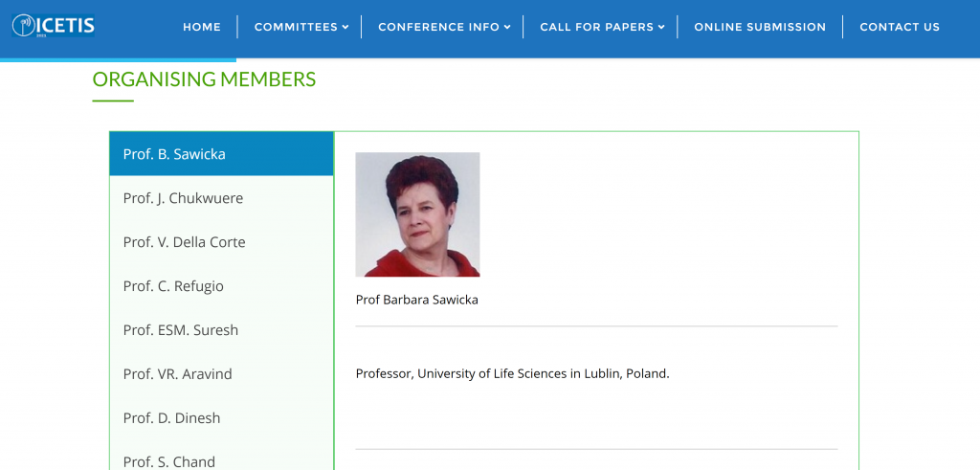This screenshot has width=980, height=470.
Task: Select the Prof. J. Chukwuere tab
Action: 221,198
